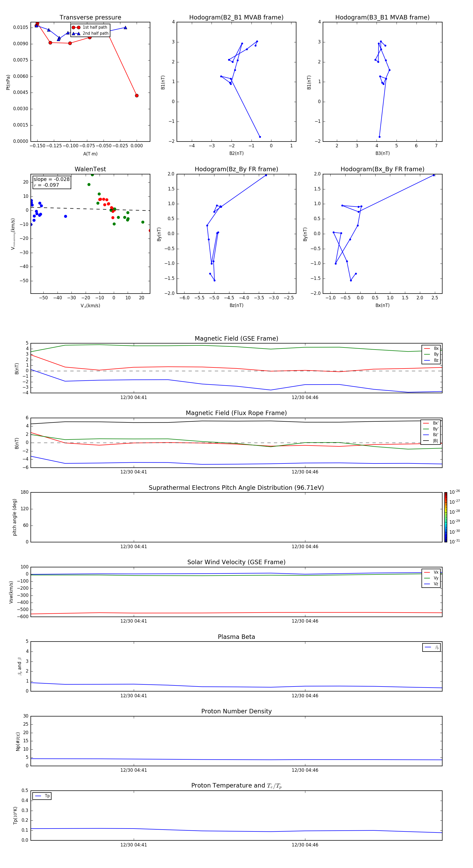Click the Suprathermal Electrons Pitch Angle title
This screenshot has height=868, width=473.
(236, 488)
